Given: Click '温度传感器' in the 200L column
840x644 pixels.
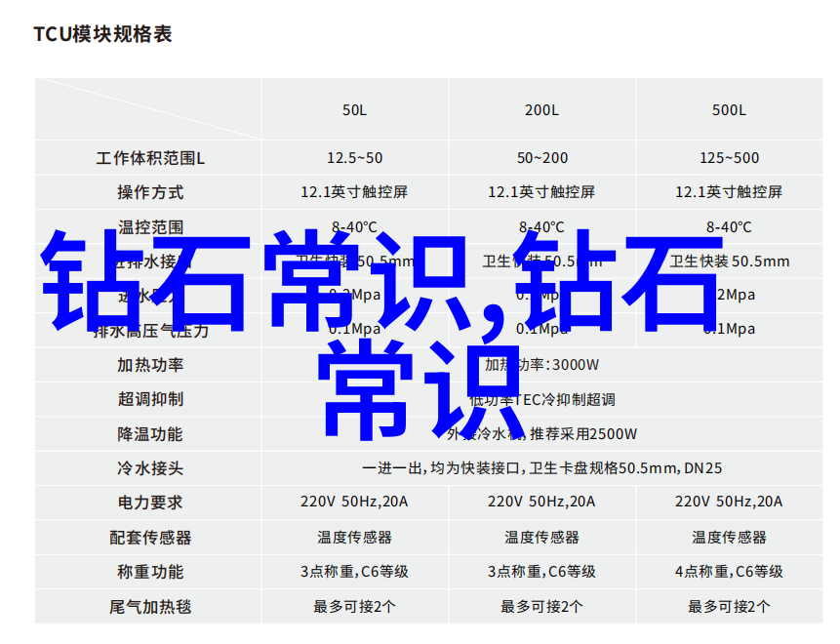Looking at the screenshot, I should (541, 538).
